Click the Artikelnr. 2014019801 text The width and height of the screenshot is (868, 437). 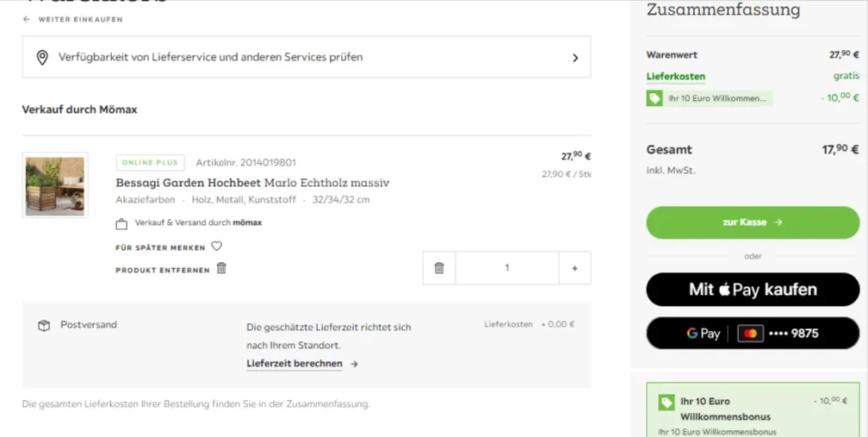click(x=245, y=163)
